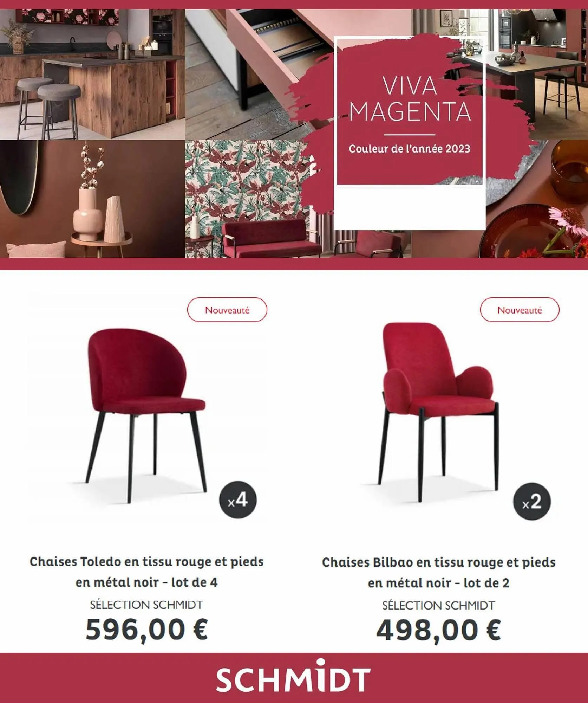Click Sélection Schmidt label under Toledo chairs
Image resolution: width=588 pixels, height=703 pixels.
click(146, 605)
